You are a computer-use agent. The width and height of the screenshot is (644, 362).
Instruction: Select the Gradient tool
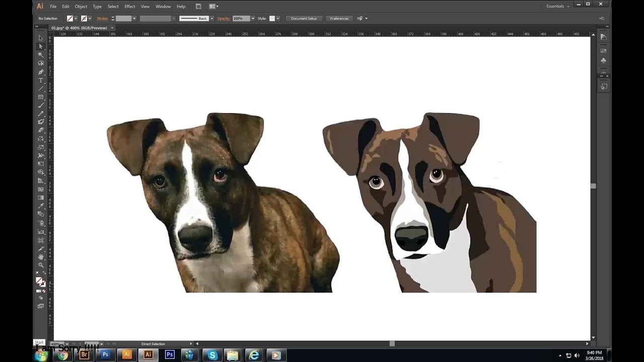click(x=41, y=198)
